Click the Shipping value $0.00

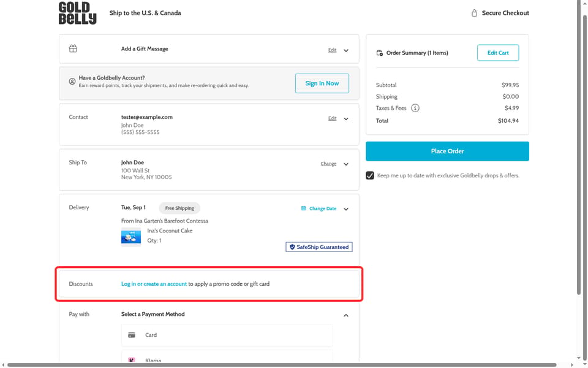coord(510,97)
